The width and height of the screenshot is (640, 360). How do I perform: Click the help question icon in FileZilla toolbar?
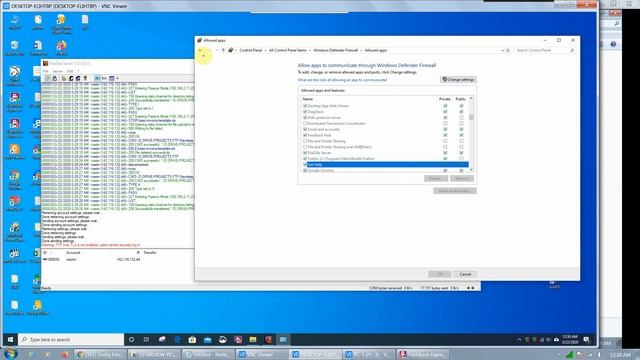coord(85,78)
